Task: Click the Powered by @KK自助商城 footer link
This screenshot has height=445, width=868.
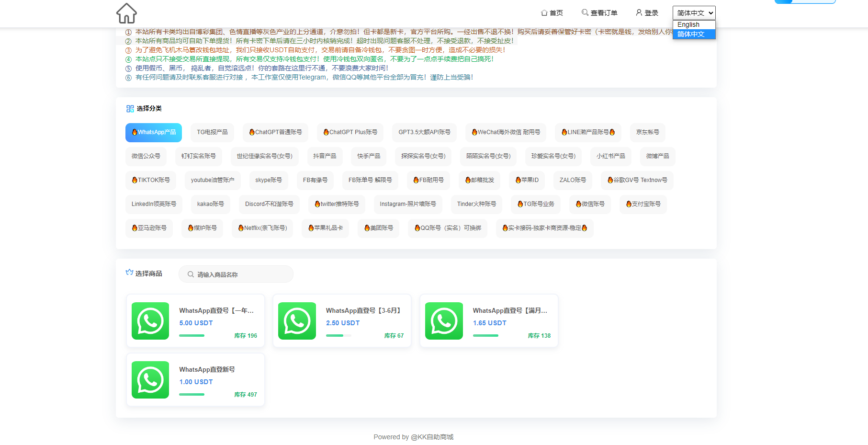Action: click(x=414, y=436)
